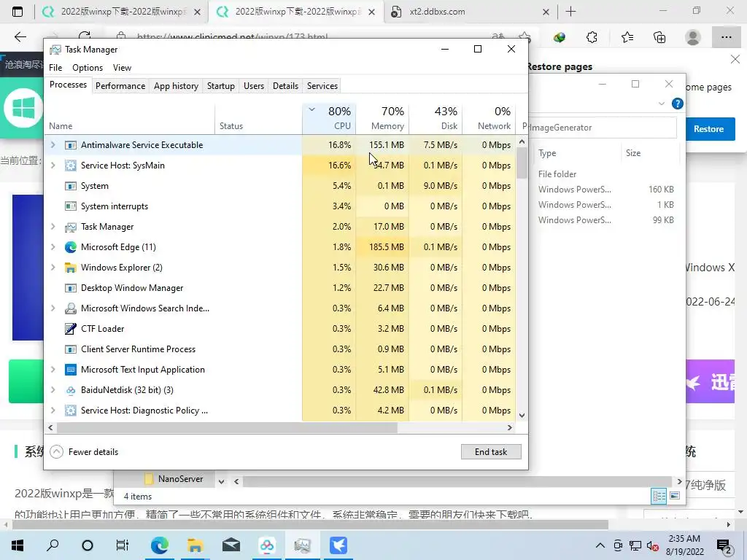Image resolution: width=747 pixels, height=560 pixels.
Task: Expand the Antimalware Service Executable row
Action: 53,145
